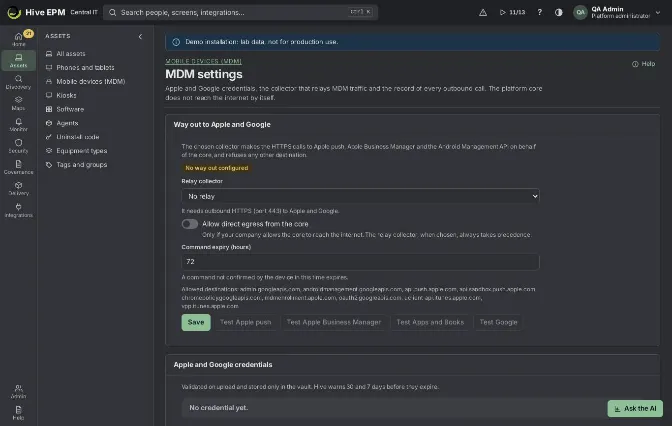Toggle the dark/light theme icon
The height and width of the screenshot is (426, 672).
(558, 12)
